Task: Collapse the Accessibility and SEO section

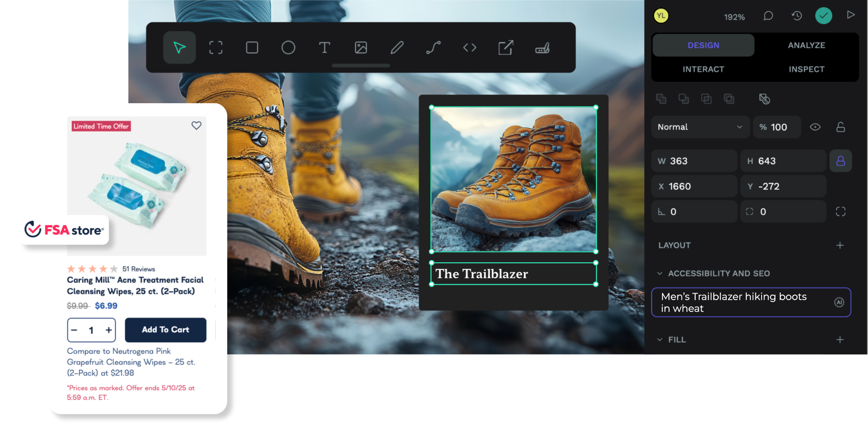Action: coord(660,273)
